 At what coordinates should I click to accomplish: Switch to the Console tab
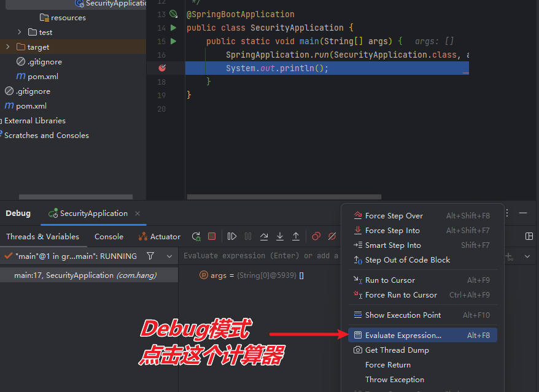point(109,236)
